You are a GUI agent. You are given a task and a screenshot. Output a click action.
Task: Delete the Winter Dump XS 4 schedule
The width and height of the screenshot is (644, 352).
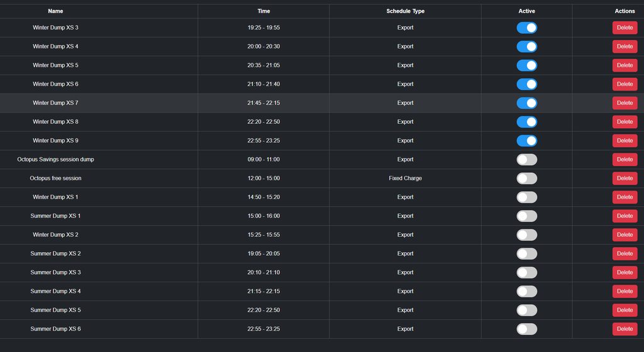point(625,47)
